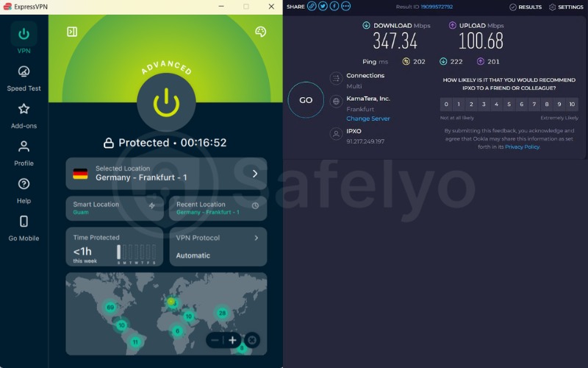588x368 pixels.
Task: Connect to Smart Location Guam
Action: tap(115, 208)
